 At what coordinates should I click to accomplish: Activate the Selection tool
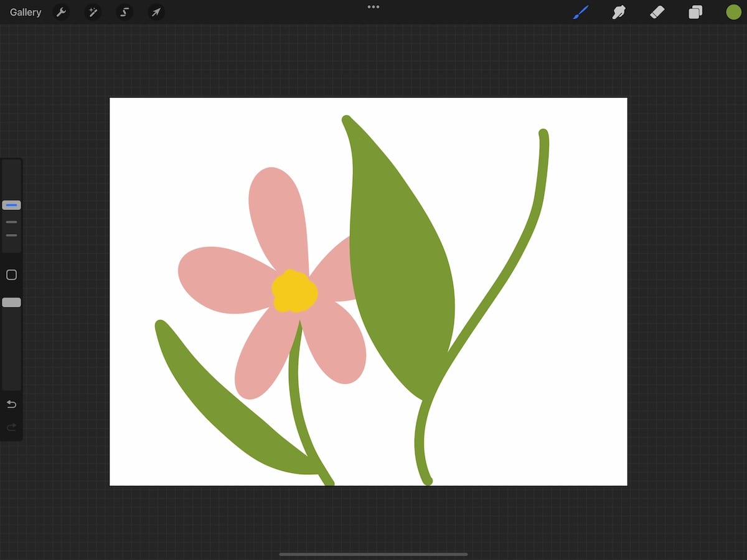[x=124, y=12]
